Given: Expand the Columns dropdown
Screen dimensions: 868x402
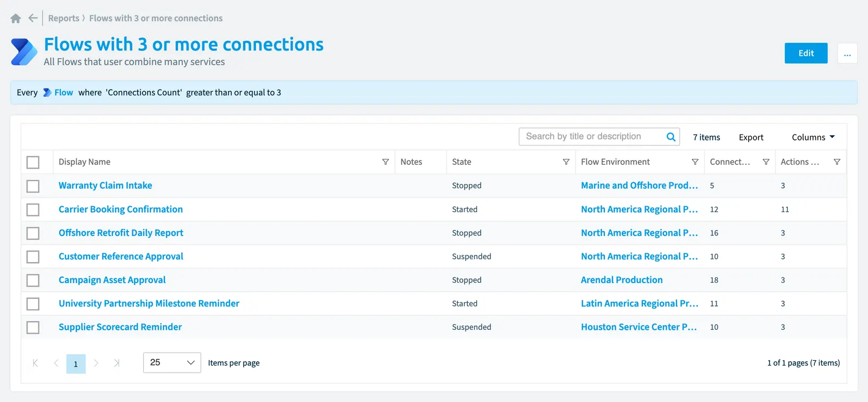Looking at the screenshot, I should (x=813, y=137).
